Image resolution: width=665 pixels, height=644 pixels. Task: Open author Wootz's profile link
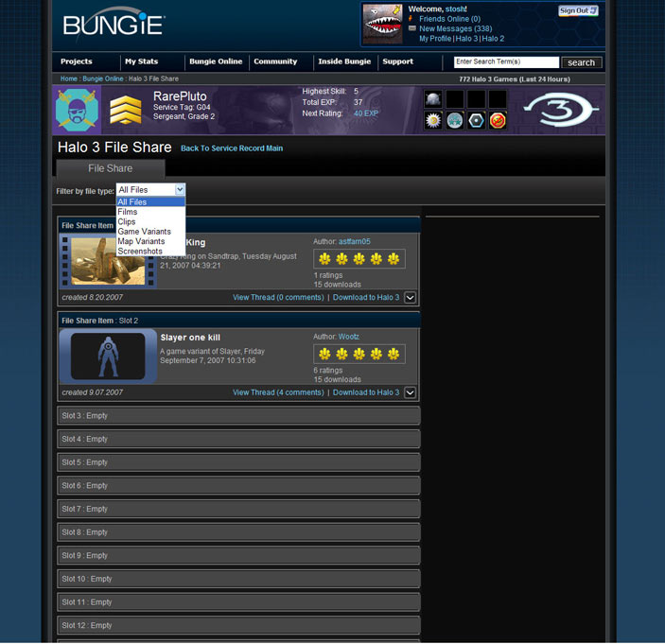[x=349, y=337]
